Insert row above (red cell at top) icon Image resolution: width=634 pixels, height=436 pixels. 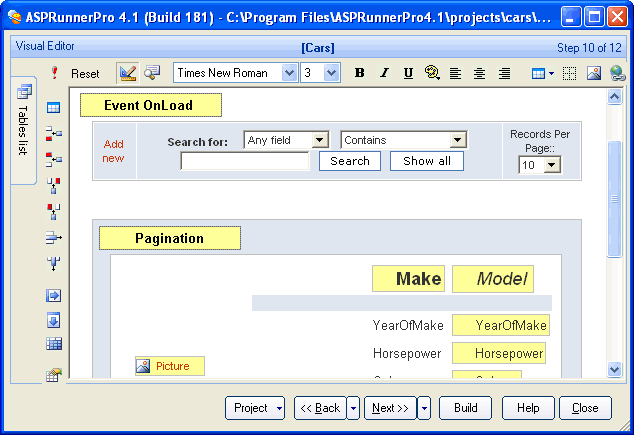[54, 159]
